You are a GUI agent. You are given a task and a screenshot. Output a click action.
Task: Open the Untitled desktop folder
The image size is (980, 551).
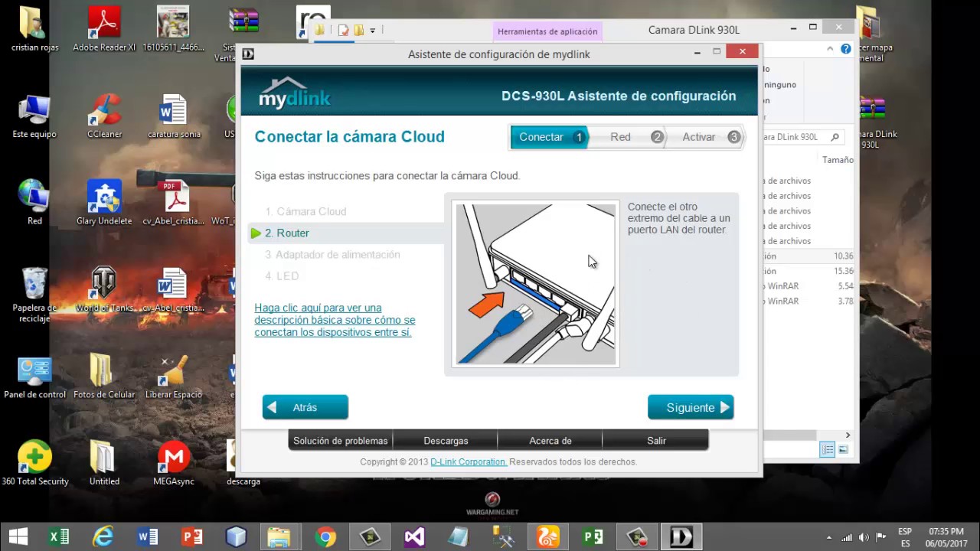104,463
